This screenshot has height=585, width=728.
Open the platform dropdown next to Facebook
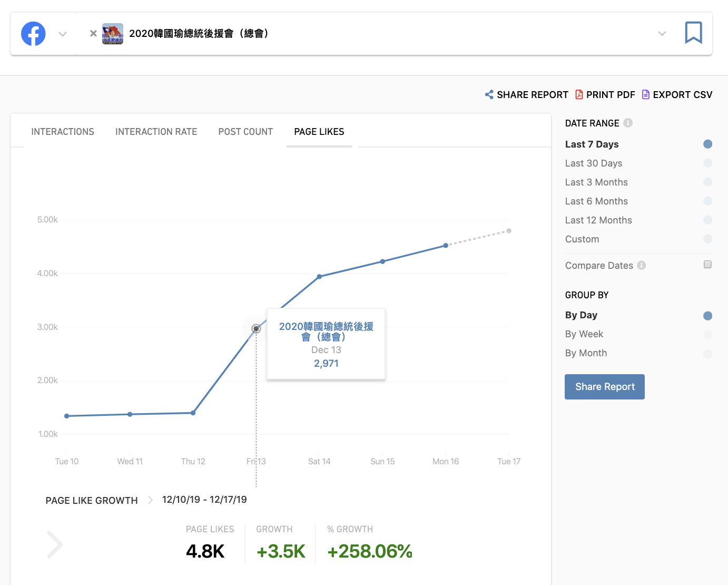(63, 34)
